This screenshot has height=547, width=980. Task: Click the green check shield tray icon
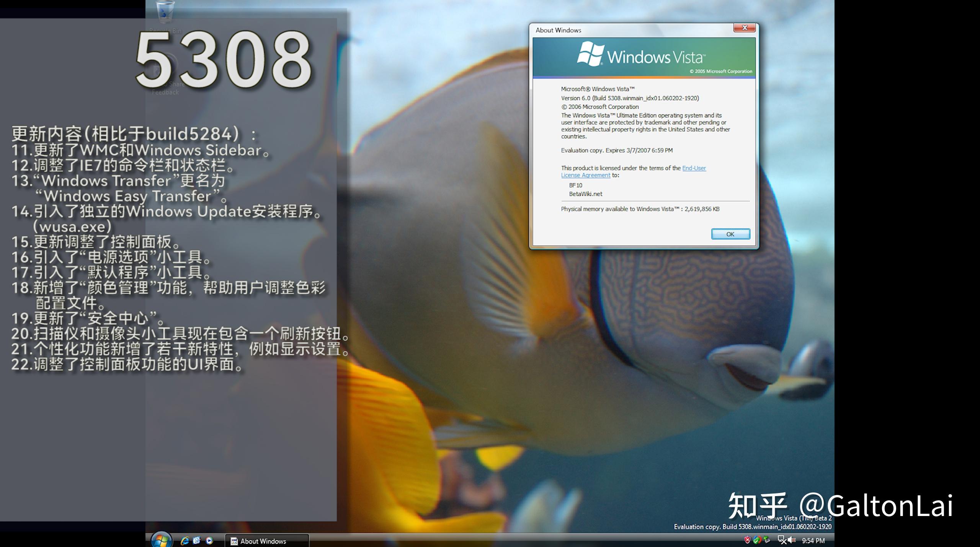[x=756, y=540]
